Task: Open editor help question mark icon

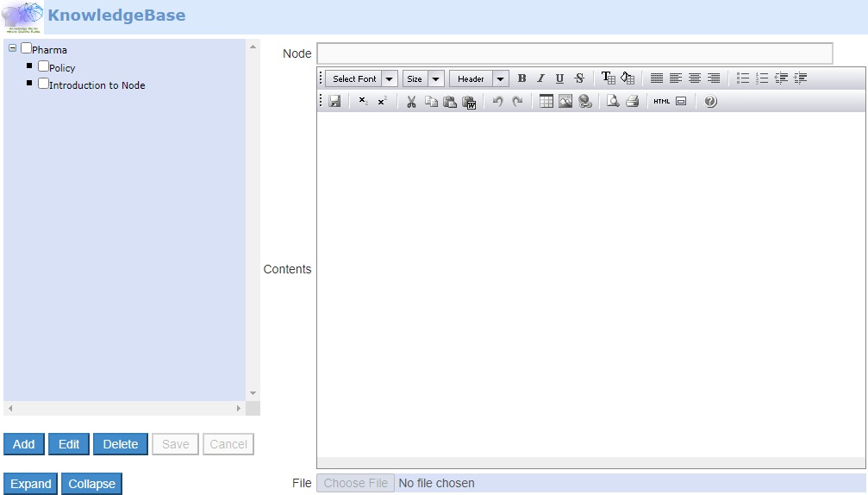Action: coord(710,102)
